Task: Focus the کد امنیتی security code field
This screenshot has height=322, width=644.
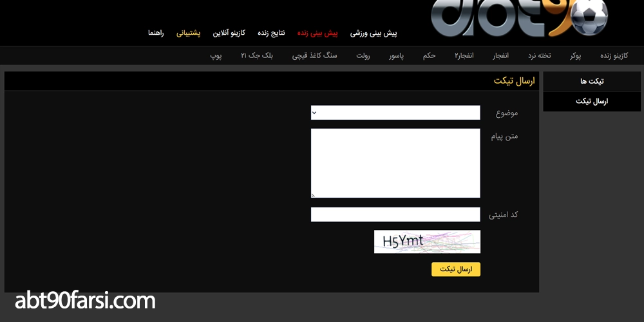Action: (395, 214)
